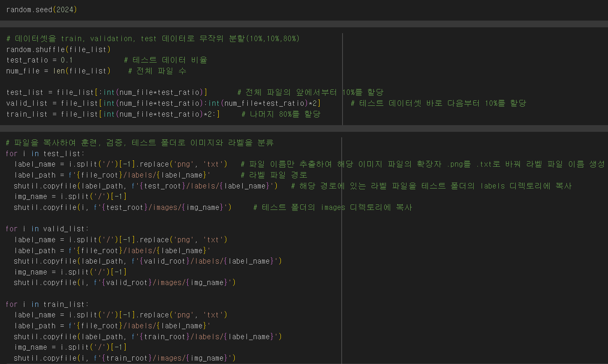Click the comment '# 라벨 파일 경로'
This screenshot has width=608, height=364.
(274, 175)
